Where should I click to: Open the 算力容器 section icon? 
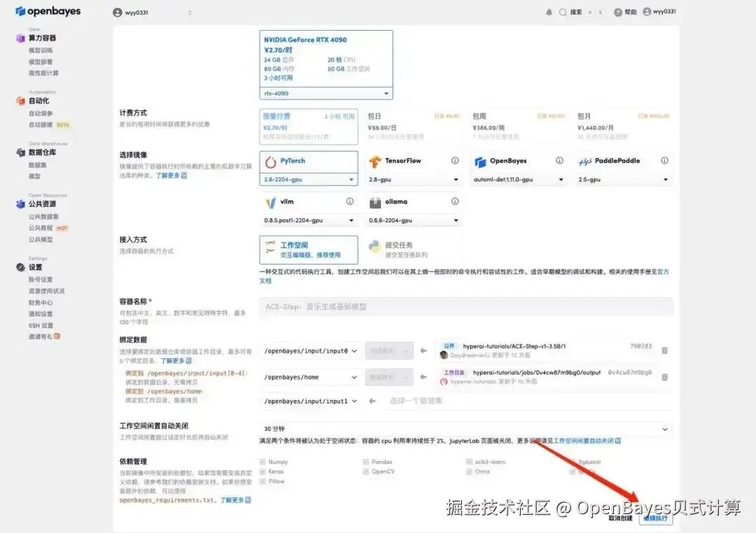(x=20, y=38)
